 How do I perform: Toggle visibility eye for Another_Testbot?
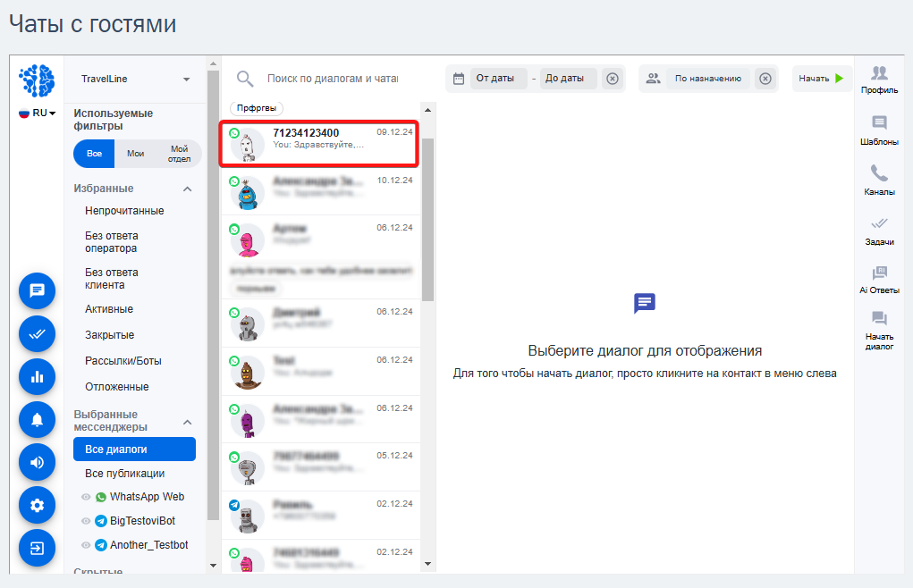click(x=86, y=545)
